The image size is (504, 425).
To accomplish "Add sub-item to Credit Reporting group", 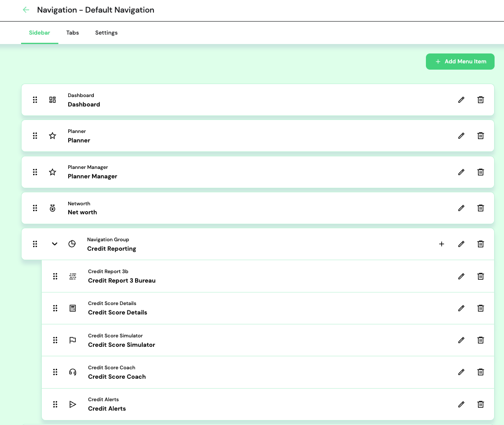I will (x=442, y=244).
